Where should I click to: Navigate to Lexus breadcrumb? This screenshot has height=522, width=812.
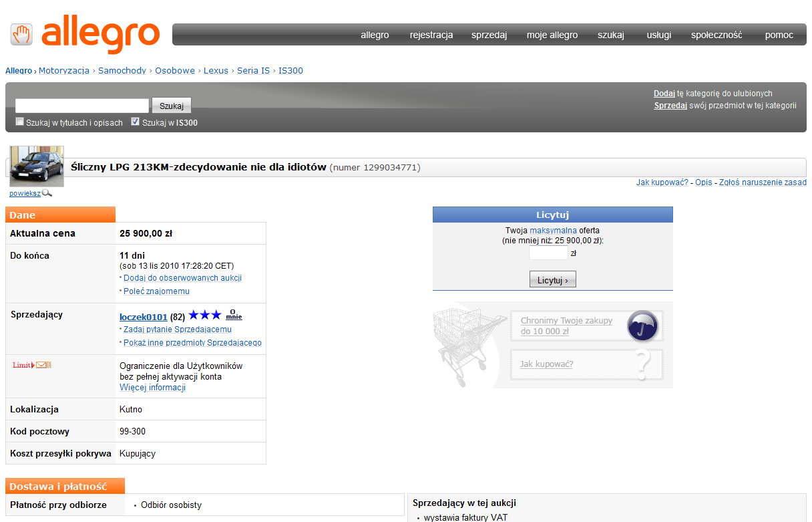[x=216, y=70]
